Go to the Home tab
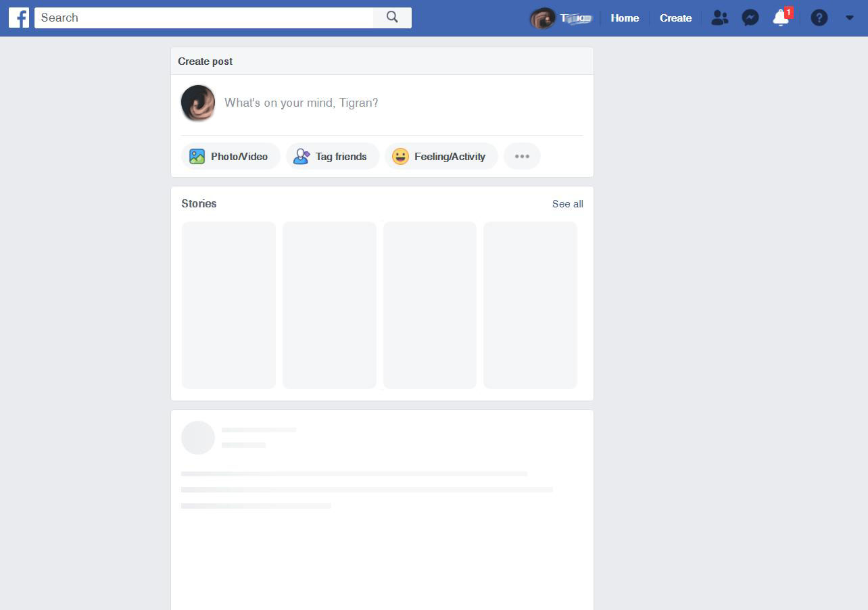Image resolution: width=868 pixels, height=610 pixels. [625, 18]
